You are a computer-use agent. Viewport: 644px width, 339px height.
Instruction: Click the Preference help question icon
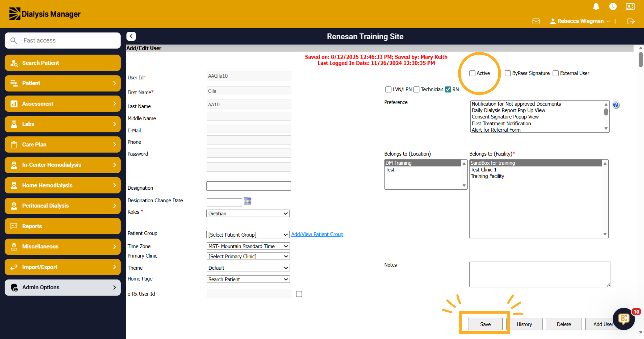(x=616, y=105)
